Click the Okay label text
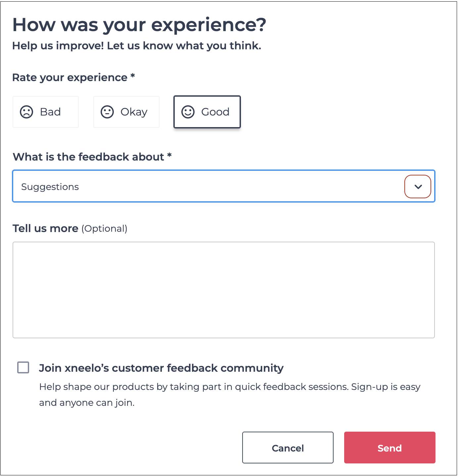This screenshot has height=476, width=458. 134,112
